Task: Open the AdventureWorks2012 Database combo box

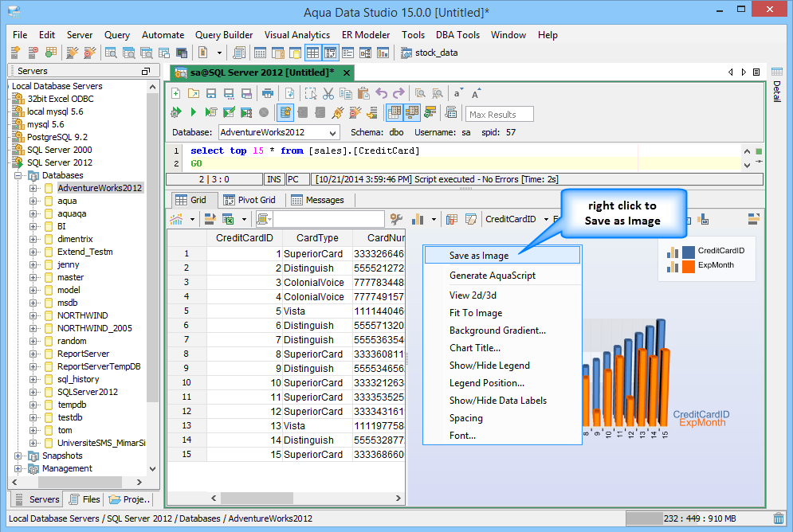Action: pos(279,132)
